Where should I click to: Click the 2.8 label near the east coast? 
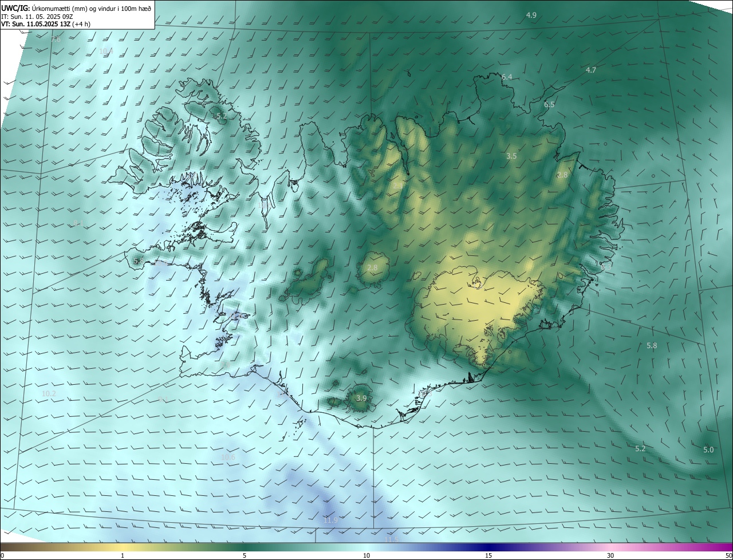(562, 175)
